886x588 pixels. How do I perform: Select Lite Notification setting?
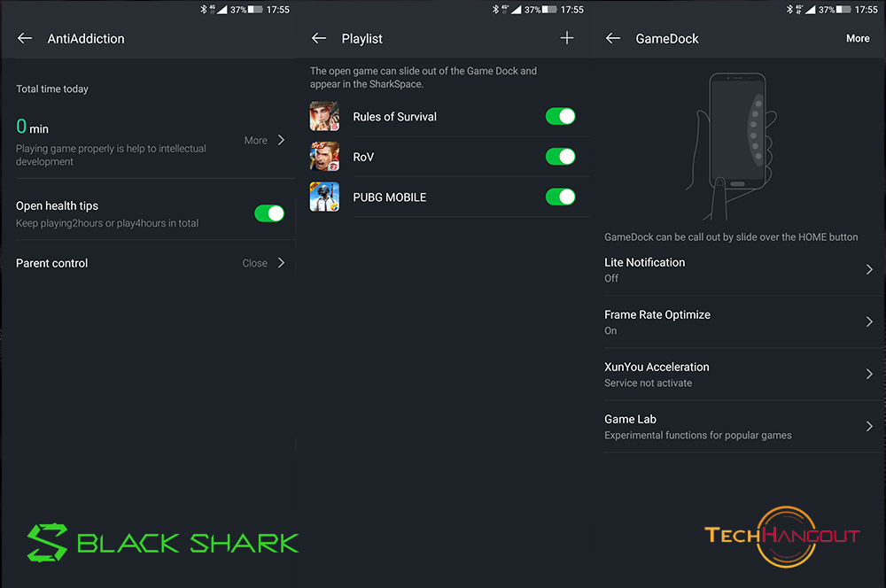click(739, 269)
